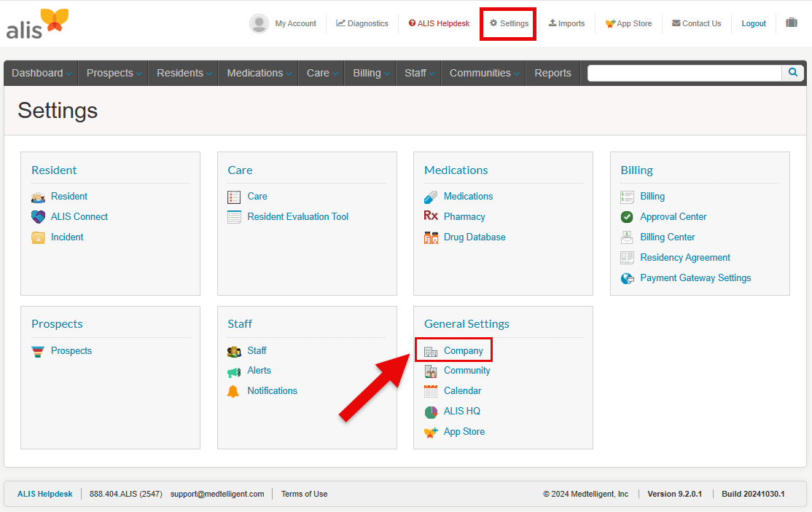
Task: Expand the Dashboard dropdown menu
Action: click(41, 73)
